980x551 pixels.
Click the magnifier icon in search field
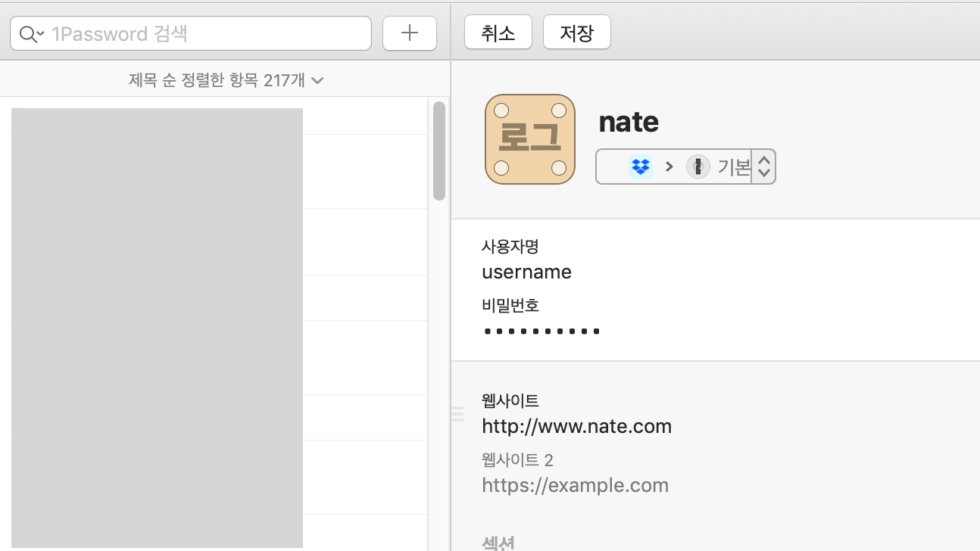[31, 34]
